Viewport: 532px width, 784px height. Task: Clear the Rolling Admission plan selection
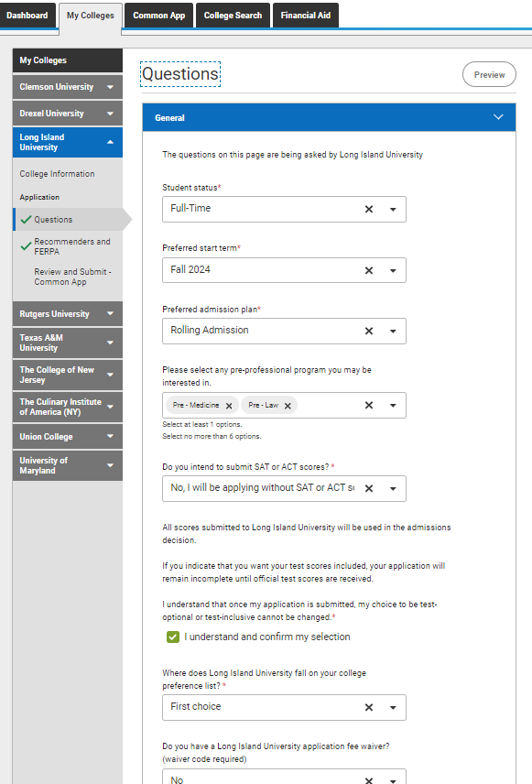[368, 331]
